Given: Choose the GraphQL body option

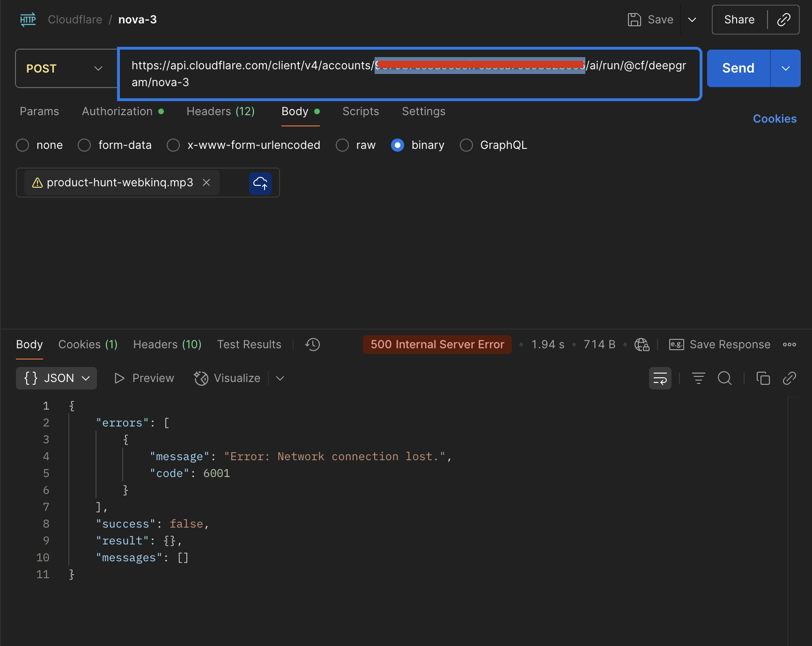Looking at the screenshot, I should [466, 145].
